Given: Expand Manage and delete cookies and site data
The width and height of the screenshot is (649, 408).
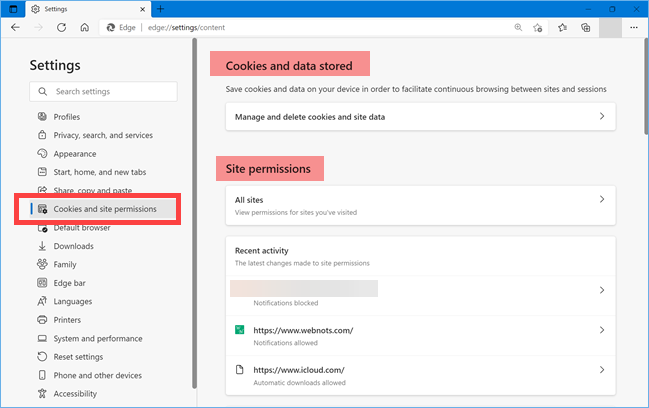Looking at the screenshot, I should [x=420, y=117].
